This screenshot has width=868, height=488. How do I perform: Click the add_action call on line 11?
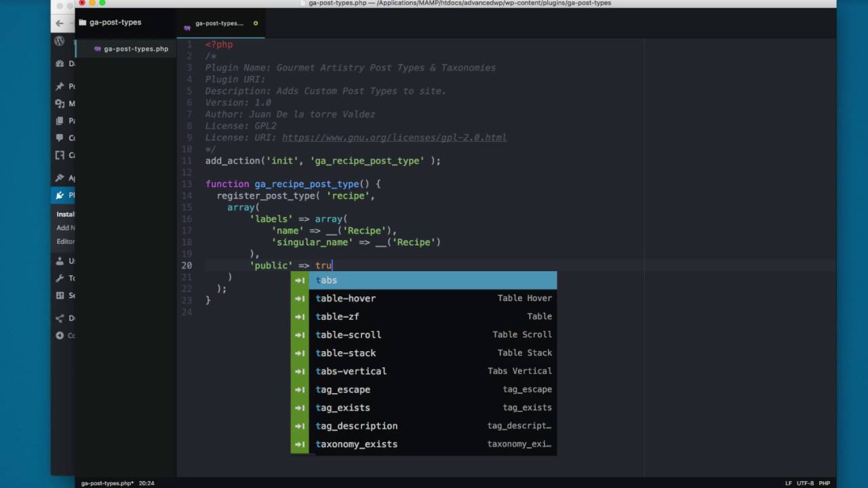(x=323, y=161)
